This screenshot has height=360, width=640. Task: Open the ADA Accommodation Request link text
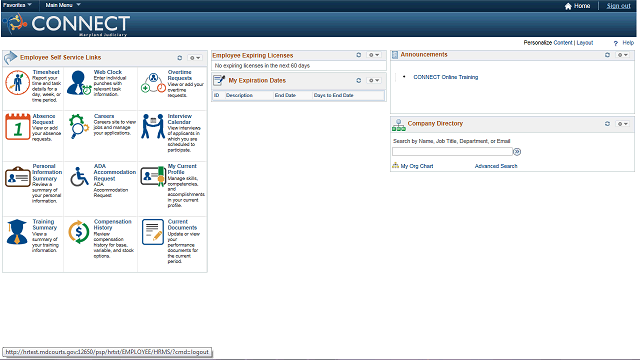coord(115,172)
